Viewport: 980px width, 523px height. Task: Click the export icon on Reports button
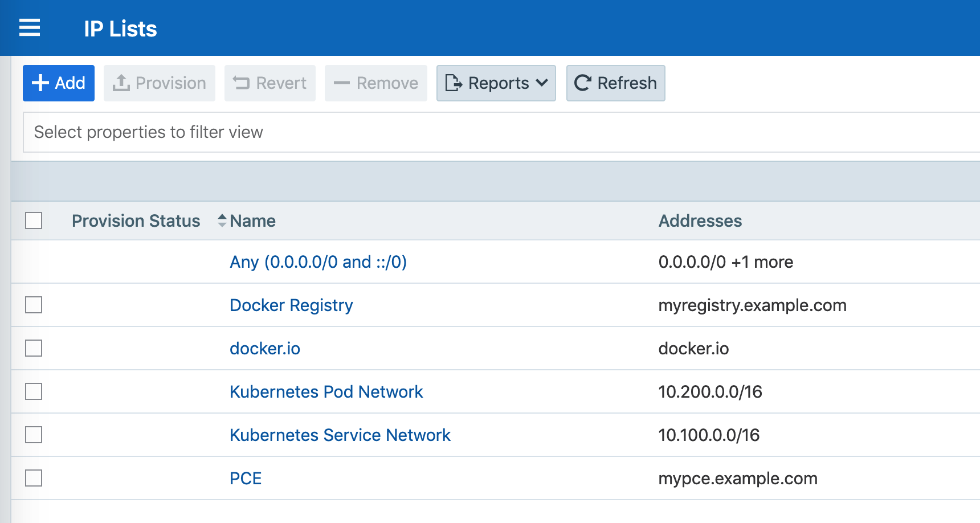tap(453, 83)
